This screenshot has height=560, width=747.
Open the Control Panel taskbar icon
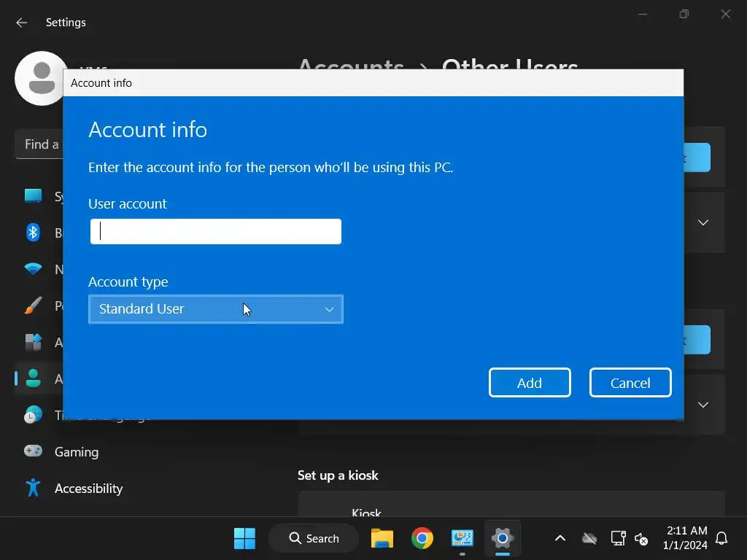click(462, 539)
